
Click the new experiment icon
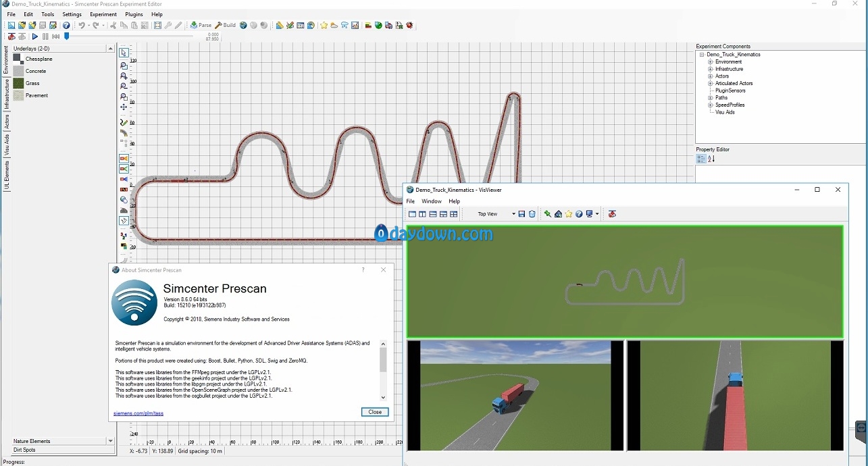coord(11,25)
